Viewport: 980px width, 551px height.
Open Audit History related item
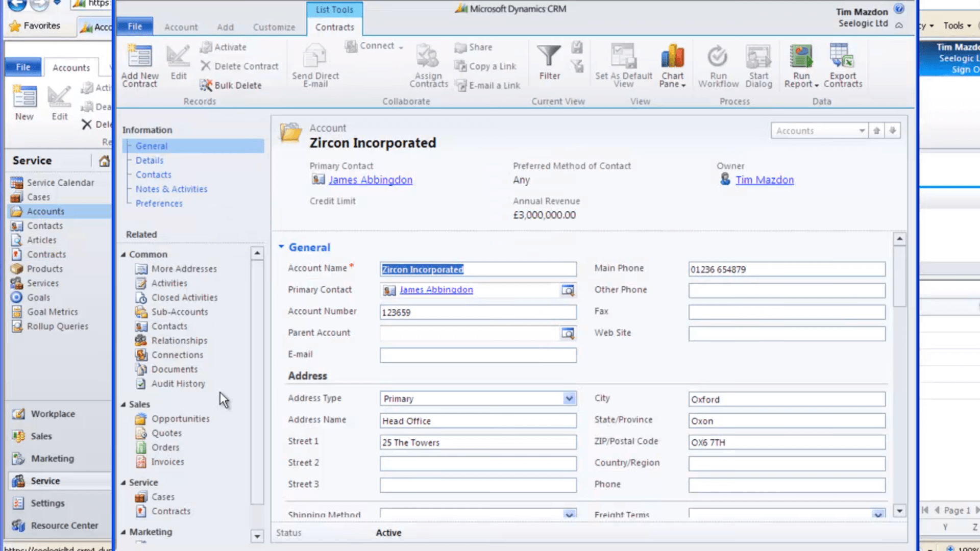click(x=170, y=383)
